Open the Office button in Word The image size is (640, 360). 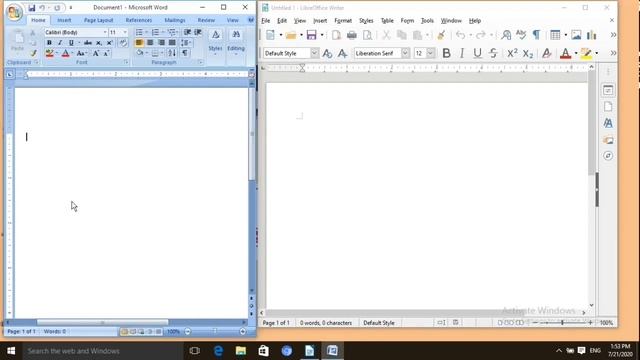13,12
